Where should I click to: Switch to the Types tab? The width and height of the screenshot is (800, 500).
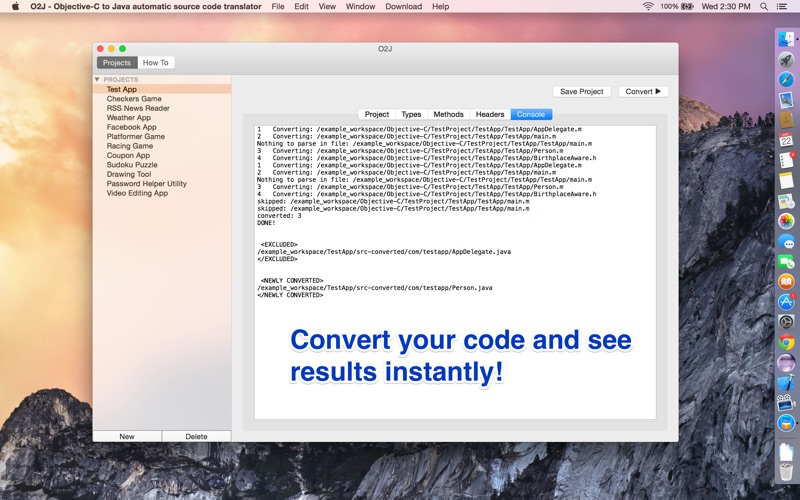[411, 114]
